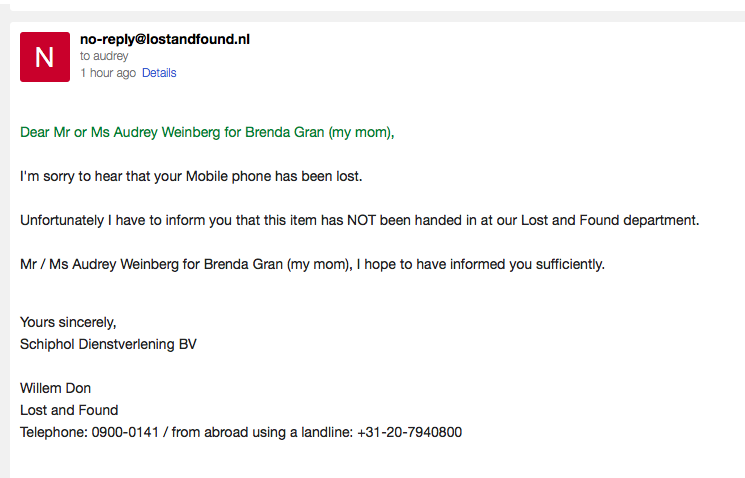745x478 pixels.
Task: Click the "Lost and Found" signature line
Action: click(x=69, y=410)
